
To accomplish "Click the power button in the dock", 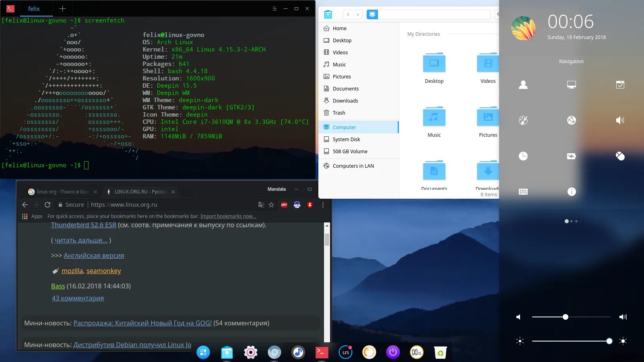I will [x=393, y=352].
